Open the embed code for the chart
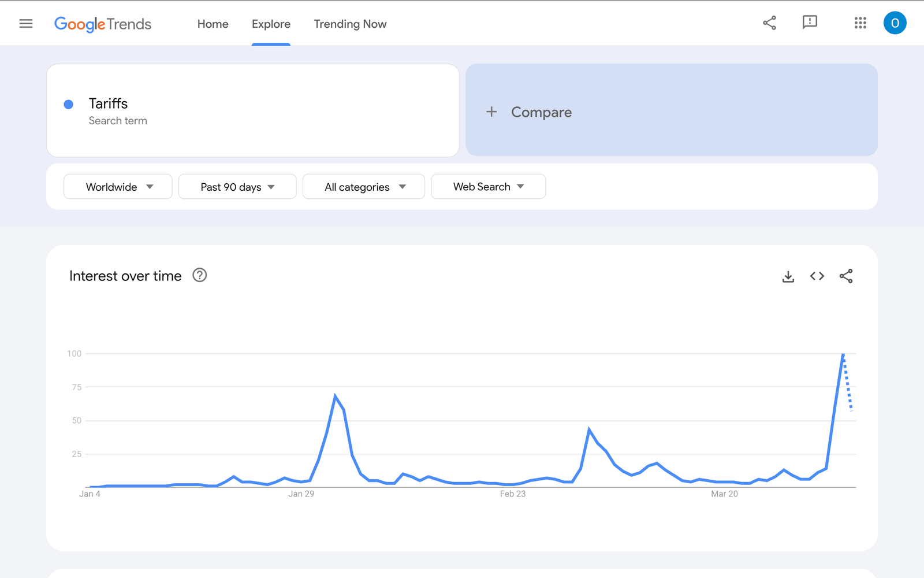Viewport: 924px width, 578px height. [817, 276]
